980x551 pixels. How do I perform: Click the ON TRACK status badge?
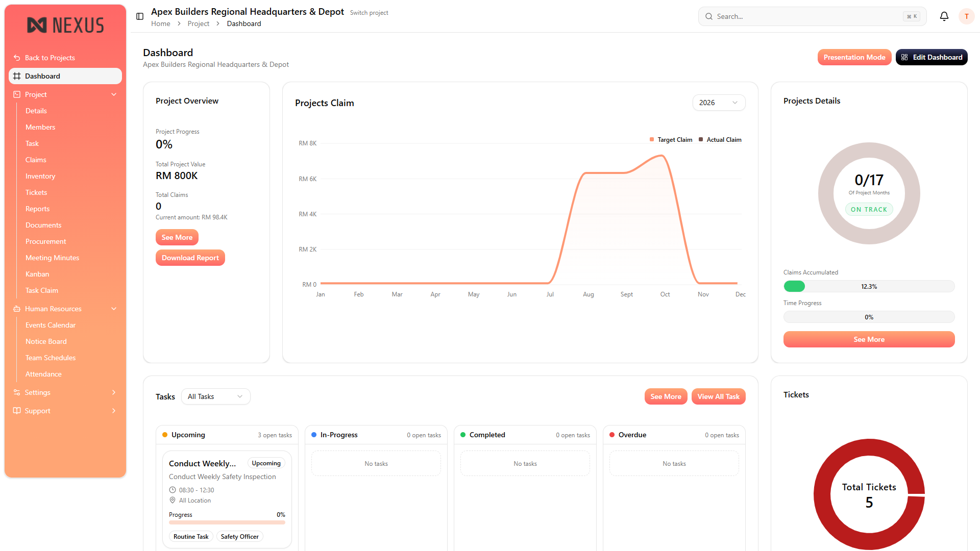click(869, 209)
